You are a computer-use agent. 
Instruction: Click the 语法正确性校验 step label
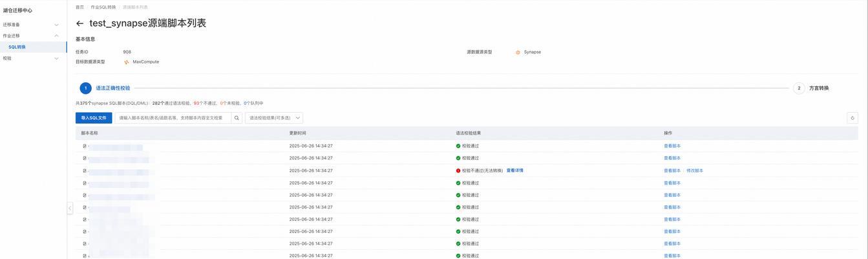(113, 88)
